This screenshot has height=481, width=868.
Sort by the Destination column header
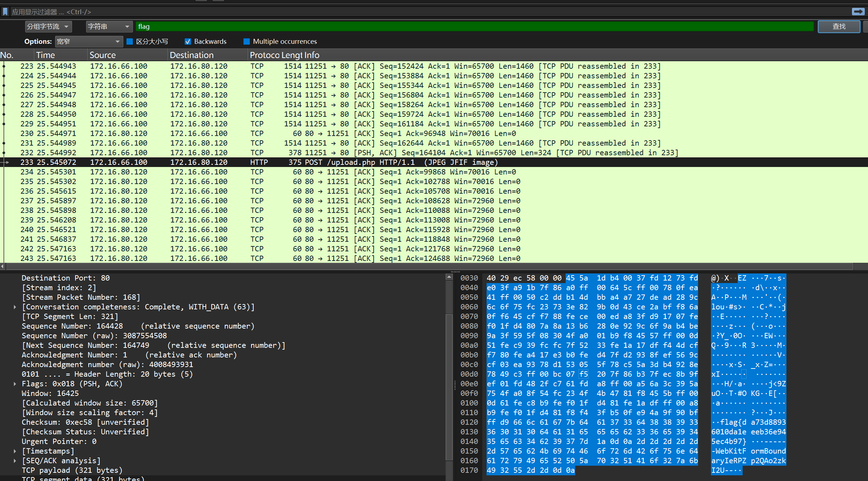(x=192, y=55)
